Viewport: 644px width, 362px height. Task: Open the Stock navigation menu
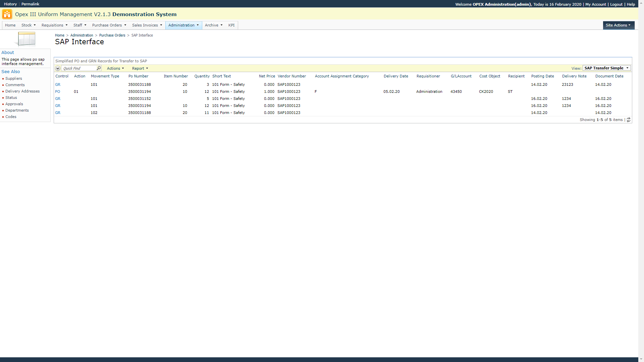click(x=29, y=25)
